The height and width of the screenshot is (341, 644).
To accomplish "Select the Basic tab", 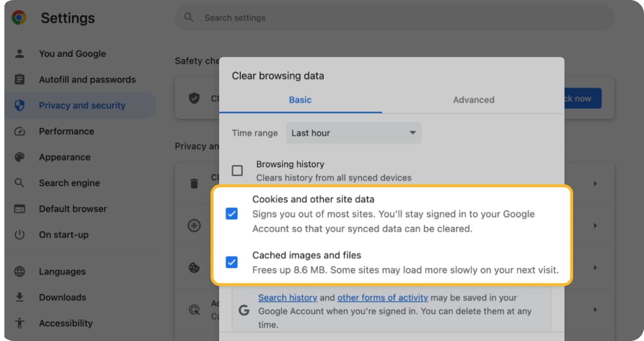I will [x=300, y=100].
